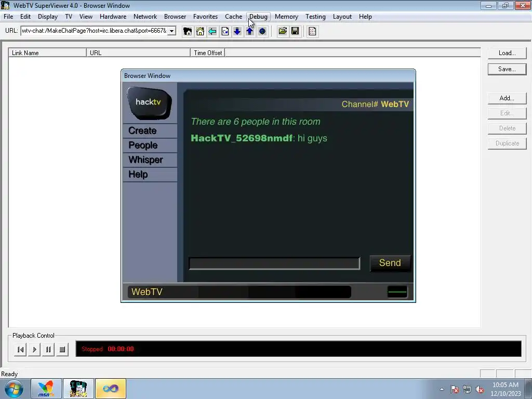Open the Testing menu

pyautogui.click(x=315, y=17)
